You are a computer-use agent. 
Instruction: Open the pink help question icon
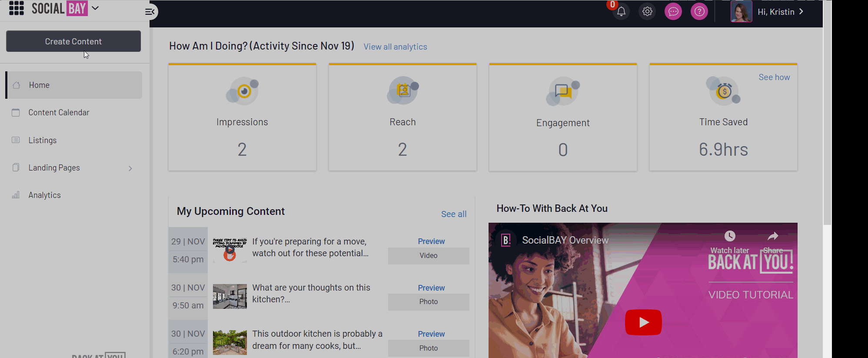699,12
